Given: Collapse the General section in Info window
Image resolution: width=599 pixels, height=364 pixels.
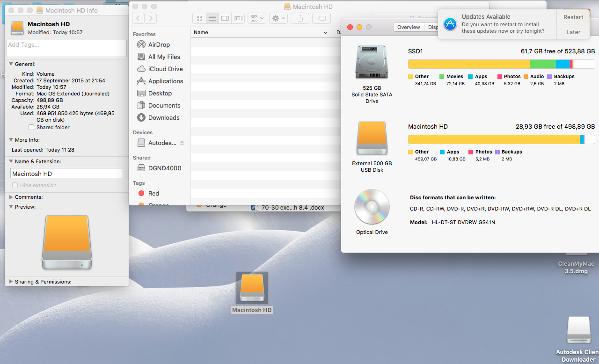Looking at the screenshot, I should 11,64.
